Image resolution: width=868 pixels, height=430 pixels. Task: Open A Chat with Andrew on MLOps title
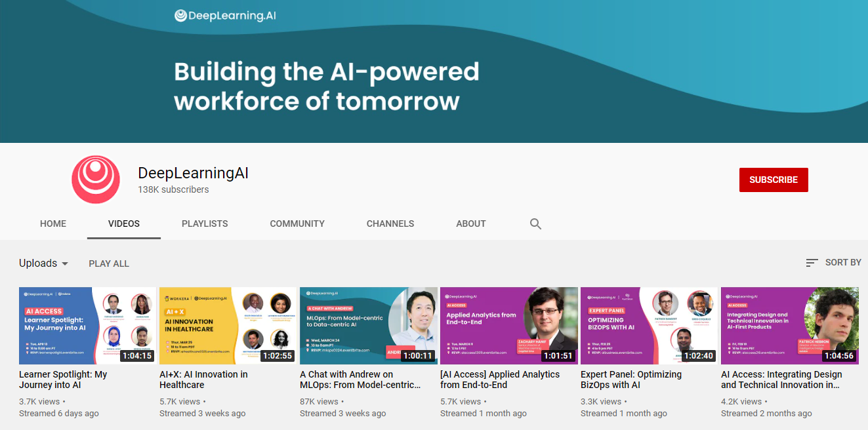[360, 380]
